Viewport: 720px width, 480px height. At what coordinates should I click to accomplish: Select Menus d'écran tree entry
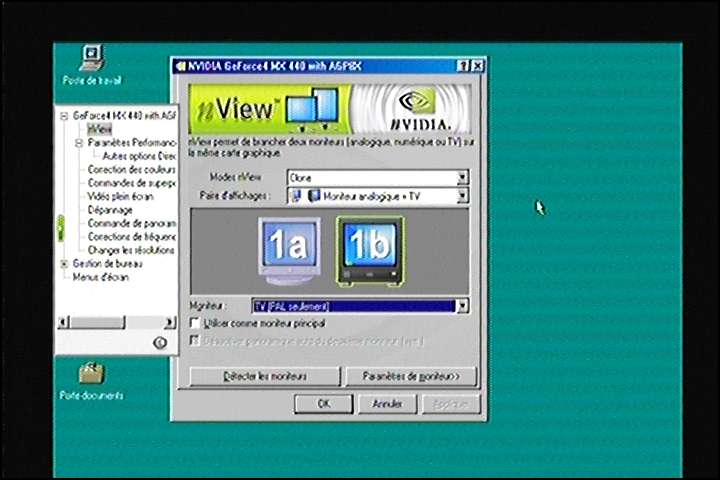point(101,277)
